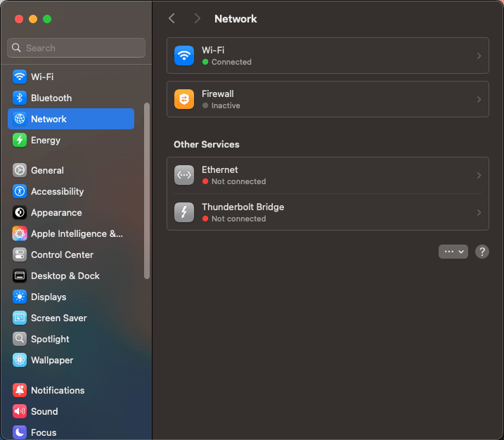Expand the Thunderbolt Bridge row chevron
This screenshot has width=504, height=440.
479,212
